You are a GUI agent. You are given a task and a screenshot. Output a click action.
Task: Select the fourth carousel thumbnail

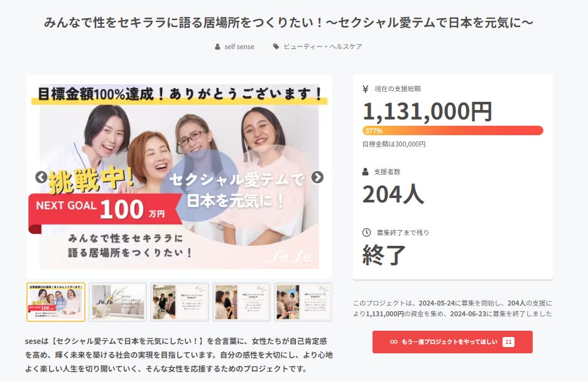[241, 302]
